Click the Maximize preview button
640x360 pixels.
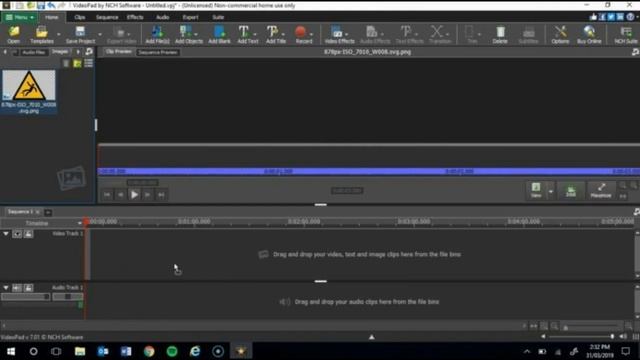point(601,191)
